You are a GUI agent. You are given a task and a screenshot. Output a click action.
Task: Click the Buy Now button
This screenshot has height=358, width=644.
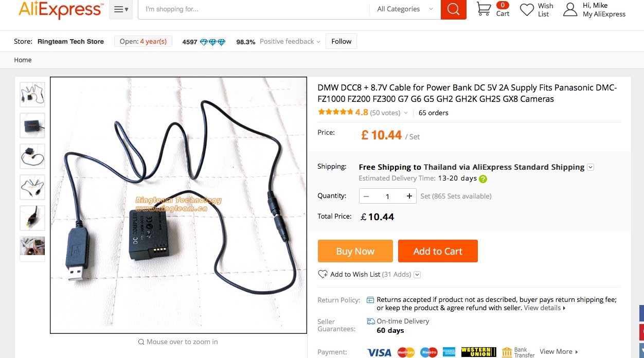tap(355, 251)
